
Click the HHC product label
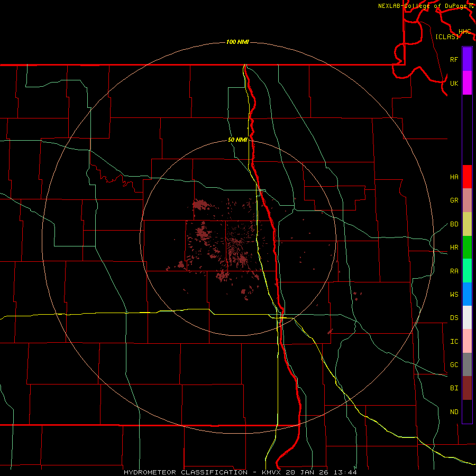(x=465, y=32)
